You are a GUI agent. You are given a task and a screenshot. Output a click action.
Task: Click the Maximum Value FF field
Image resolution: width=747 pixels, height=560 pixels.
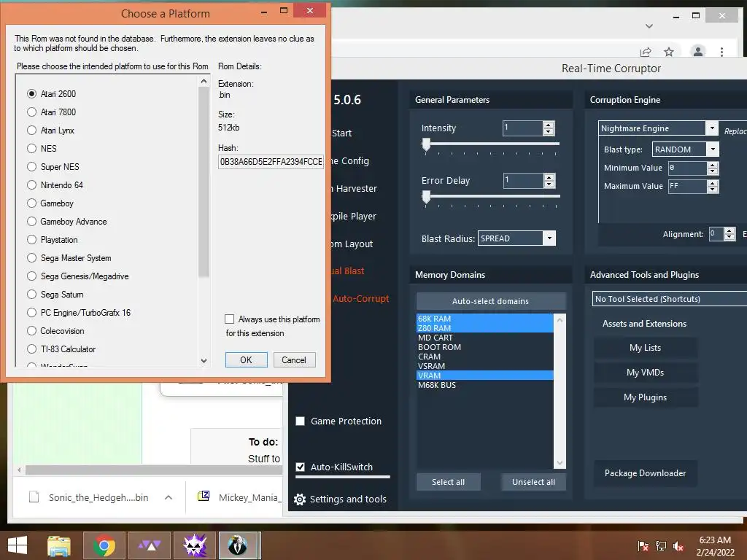click(687, 186)
